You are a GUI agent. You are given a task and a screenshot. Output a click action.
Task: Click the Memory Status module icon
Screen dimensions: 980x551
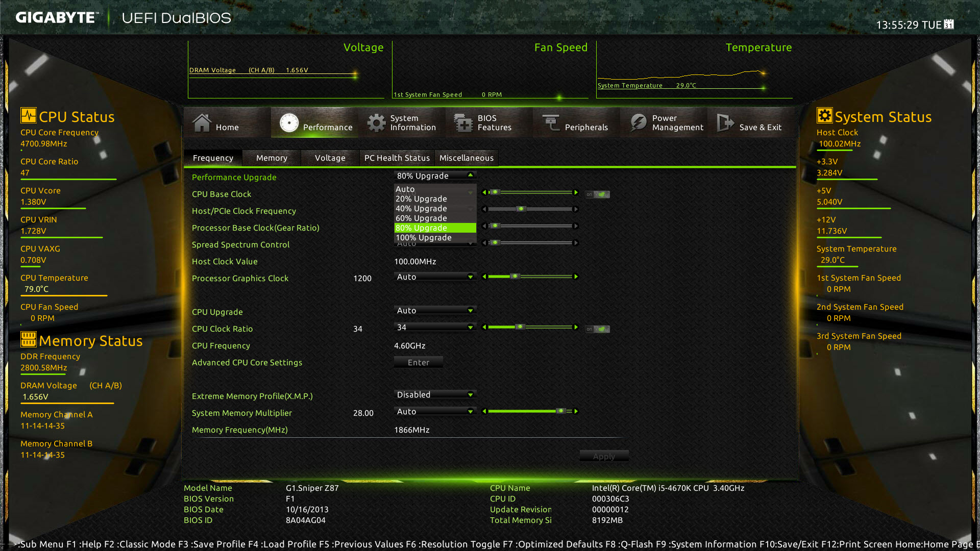(x=29, y=339)
